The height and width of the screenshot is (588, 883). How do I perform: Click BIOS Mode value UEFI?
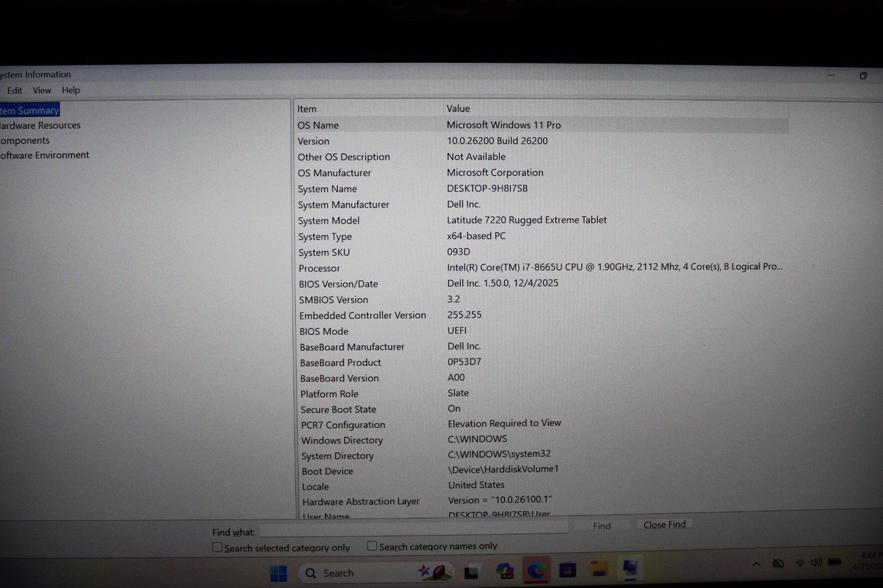pos(457,330)
